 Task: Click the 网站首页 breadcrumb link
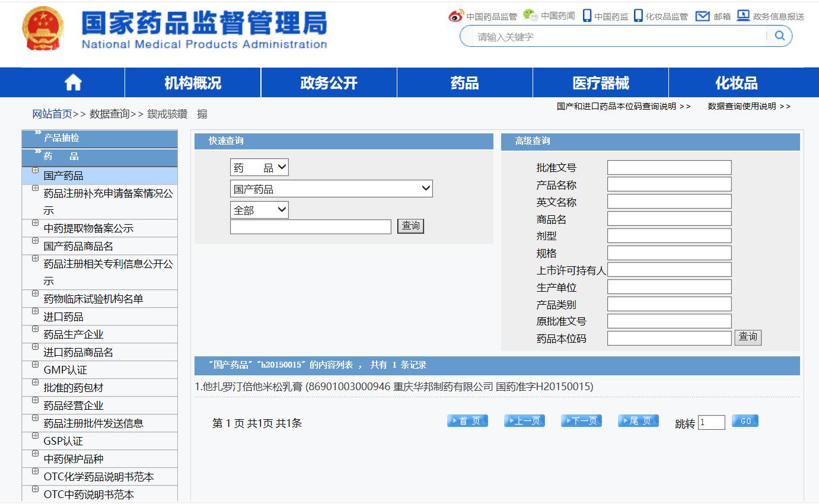coord(52,114)
